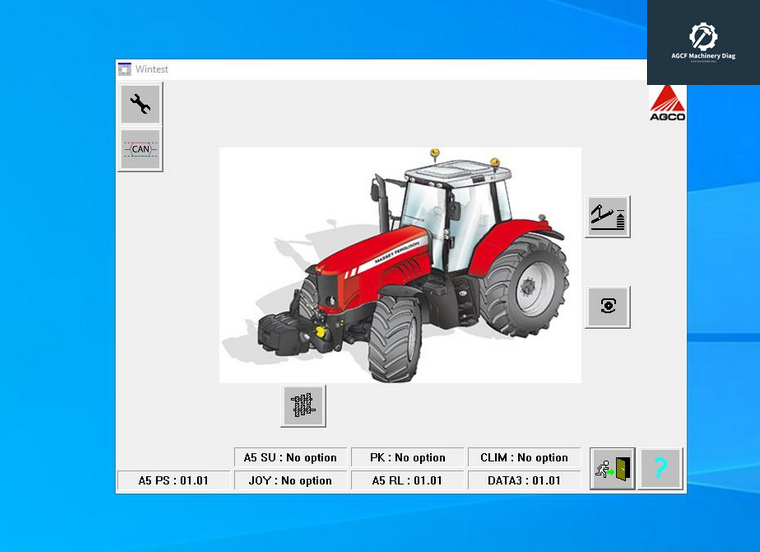Click the exit door button
The image size is (760, 552).
(613, 469)
